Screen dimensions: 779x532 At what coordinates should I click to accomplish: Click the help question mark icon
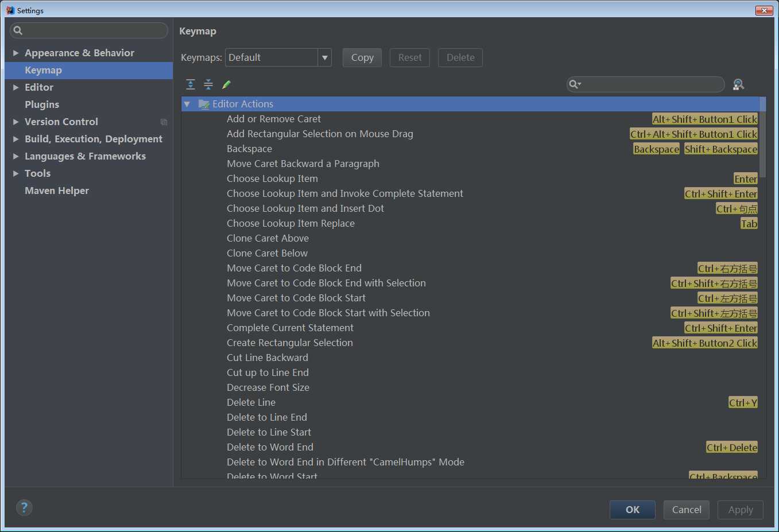[24, 507]
